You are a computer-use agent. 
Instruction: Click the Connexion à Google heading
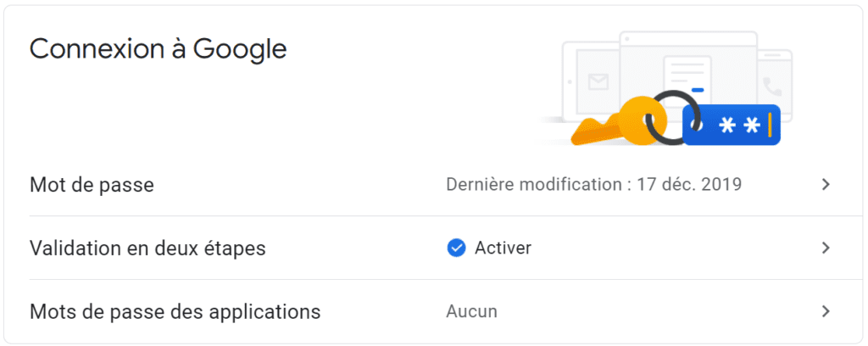pos(158,50)
